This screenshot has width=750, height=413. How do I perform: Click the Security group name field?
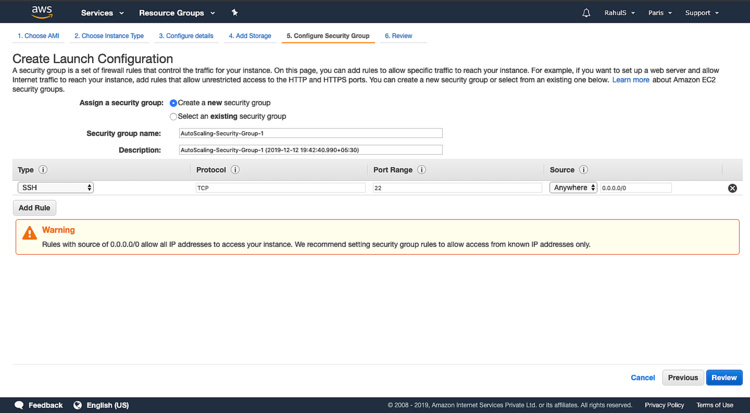[309, 133]
